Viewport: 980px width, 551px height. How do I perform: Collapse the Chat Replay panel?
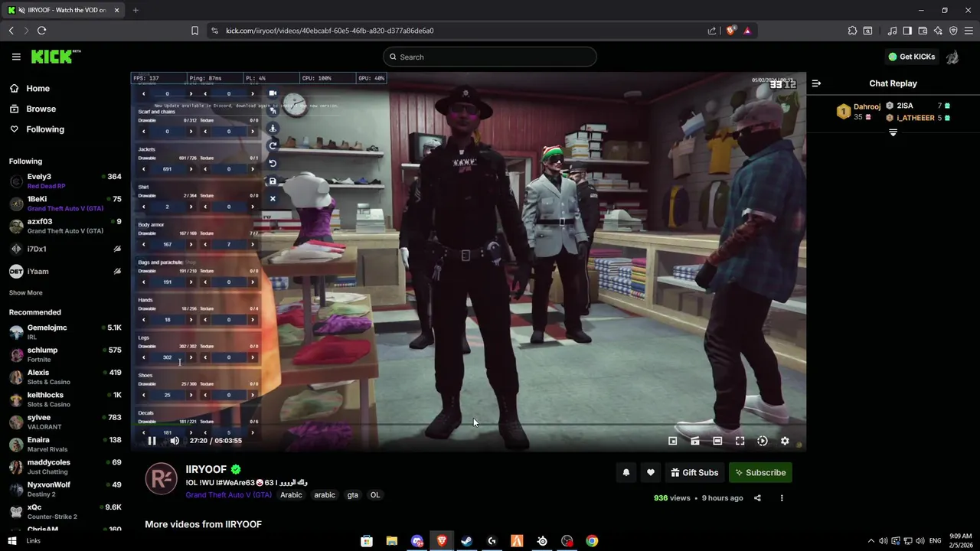816,83
